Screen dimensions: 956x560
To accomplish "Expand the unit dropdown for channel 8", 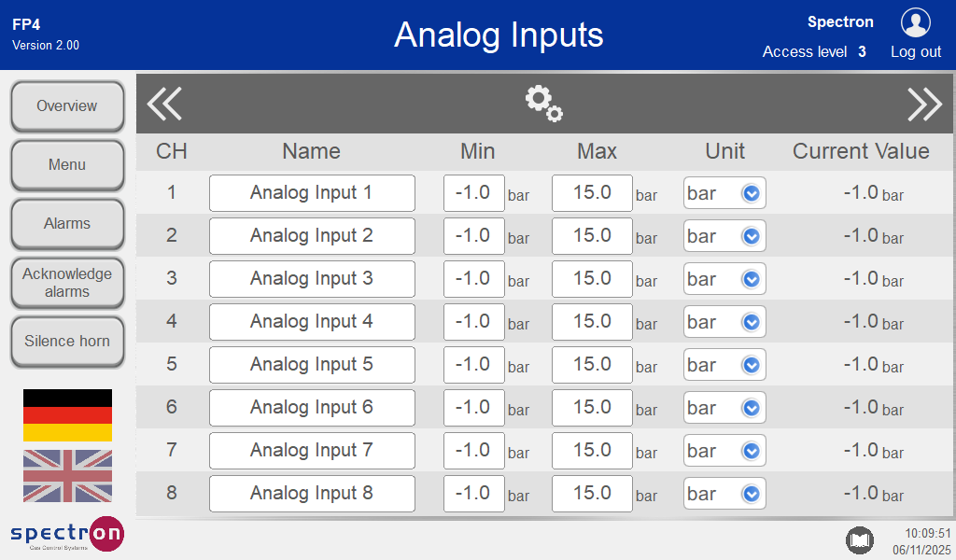I will tap(724, 494).
